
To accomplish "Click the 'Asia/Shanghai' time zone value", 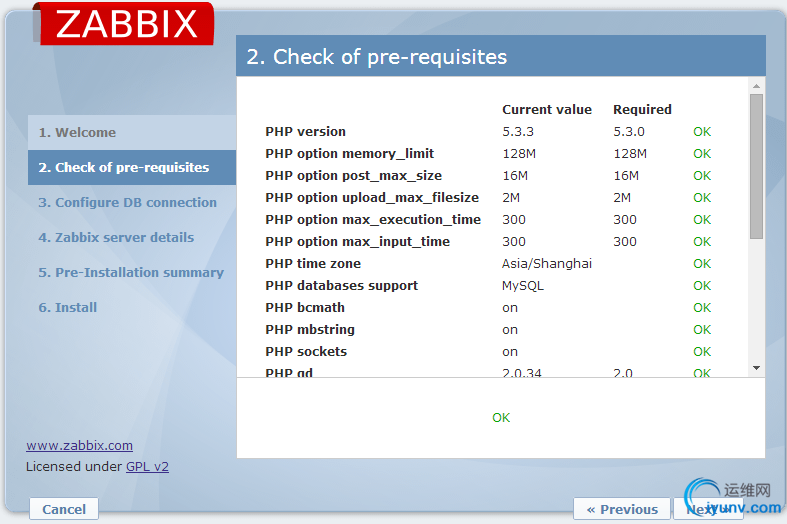I will (x=547, y=264).
